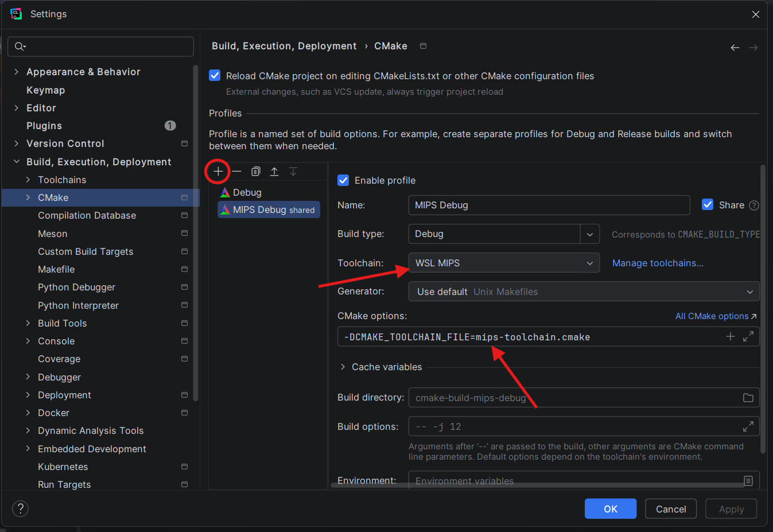Close the Settings dialog
Screen dimensions: 773x532
tap(755, 14)
